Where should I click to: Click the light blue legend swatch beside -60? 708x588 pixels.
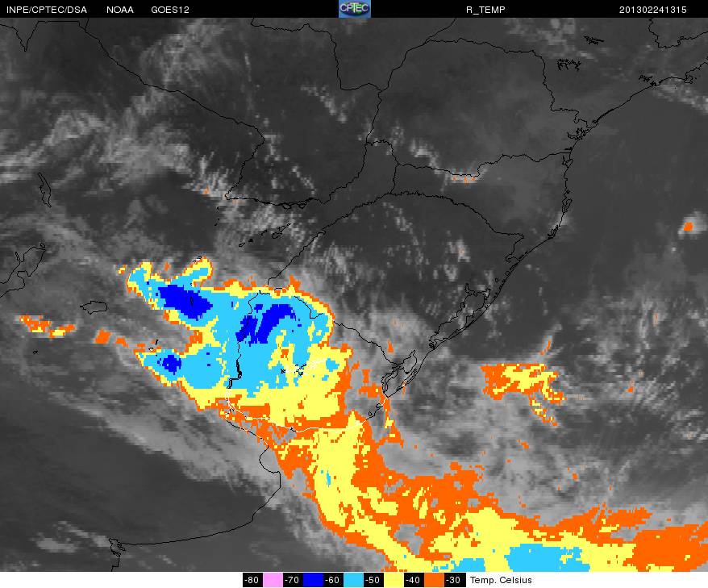tap(353, 580)
